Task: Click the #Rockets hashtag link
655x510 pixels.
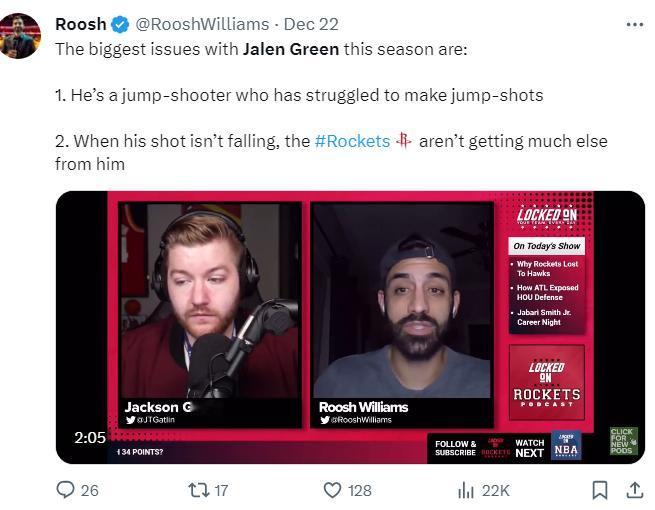Action: 352,141
